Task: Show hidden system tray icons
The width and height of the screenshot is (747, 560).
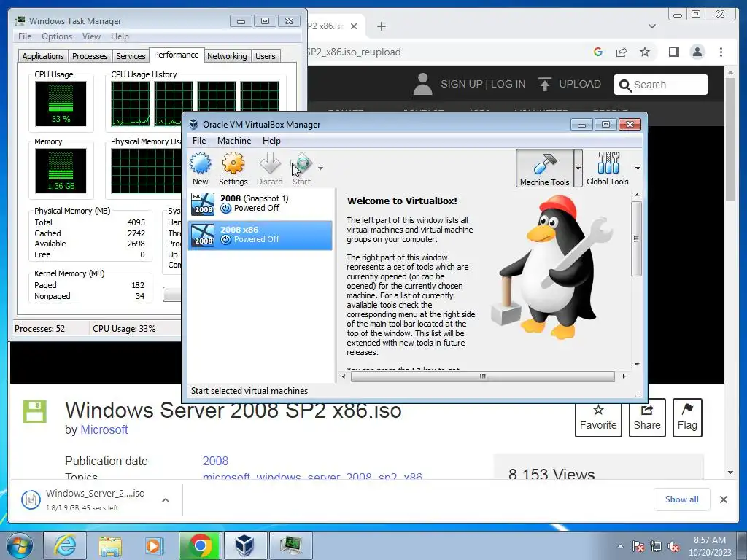Action: pos(620,546)
